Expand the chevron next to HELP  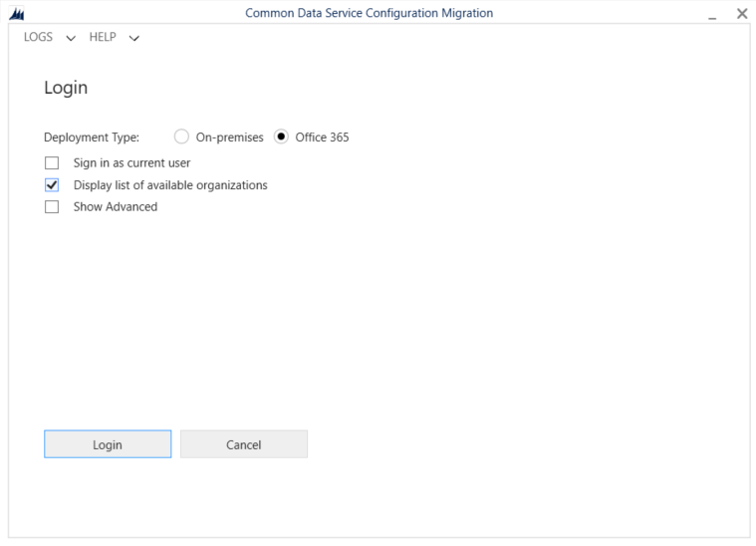tap(134, 39)
